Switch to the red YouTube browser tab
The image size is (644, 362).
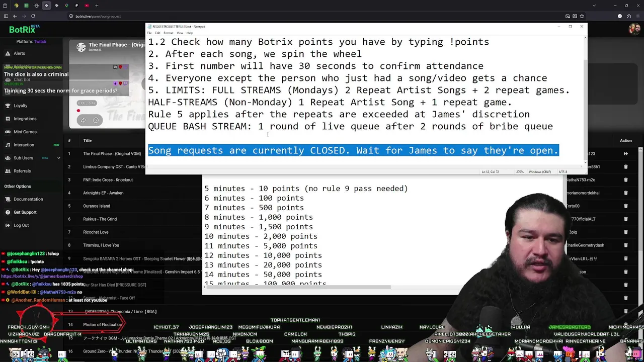pos(87,6)
